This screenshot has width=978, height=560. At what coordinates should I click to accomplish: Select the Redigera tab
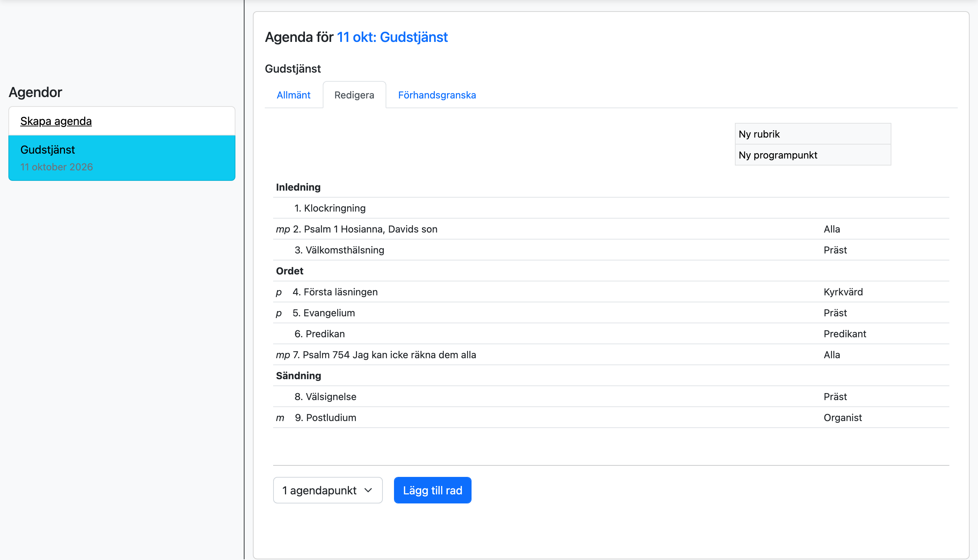[354, 95]
